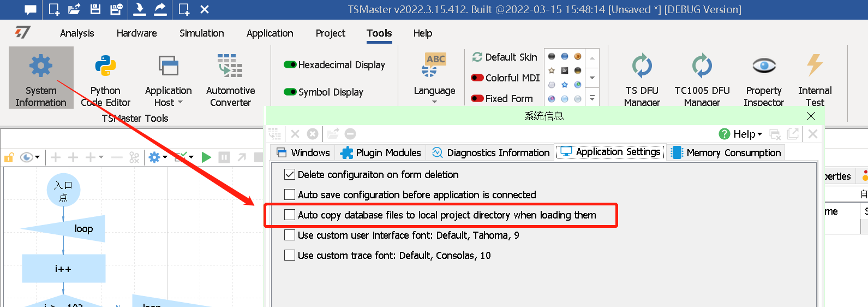
Task: Open the eye view dropdown in flowchart toolbar
Action: pyautogui.click(x=38, y=157)
